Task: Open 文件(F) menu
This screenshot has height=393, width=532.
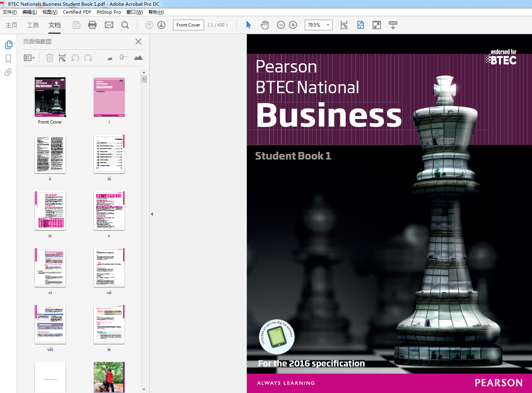Action: click(10, 12)
